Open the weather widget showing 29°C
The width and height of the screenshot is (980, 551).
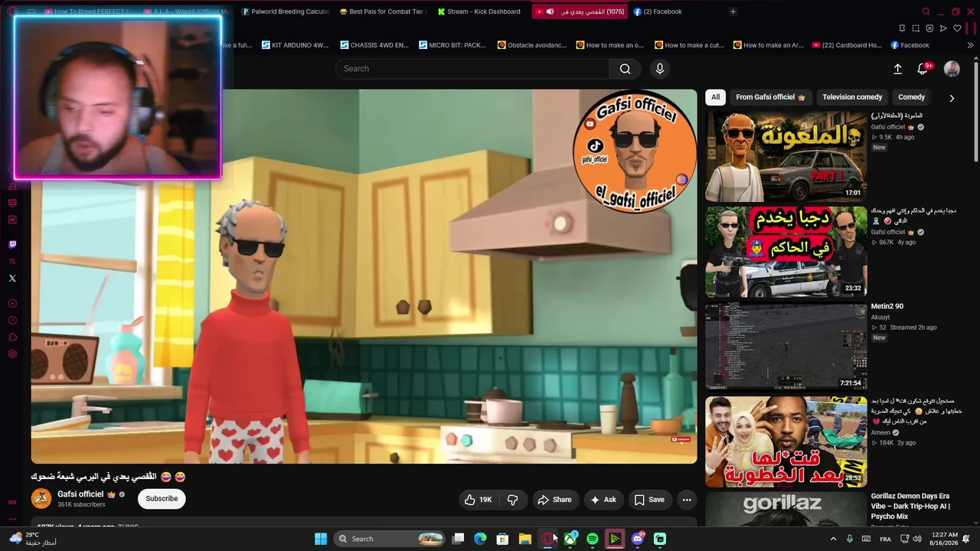click(31, 539)
